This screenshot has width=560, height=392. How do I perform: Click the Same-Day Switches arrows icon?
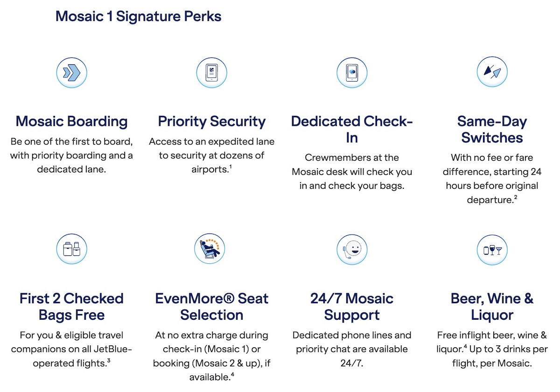click(x=492, y=73)
